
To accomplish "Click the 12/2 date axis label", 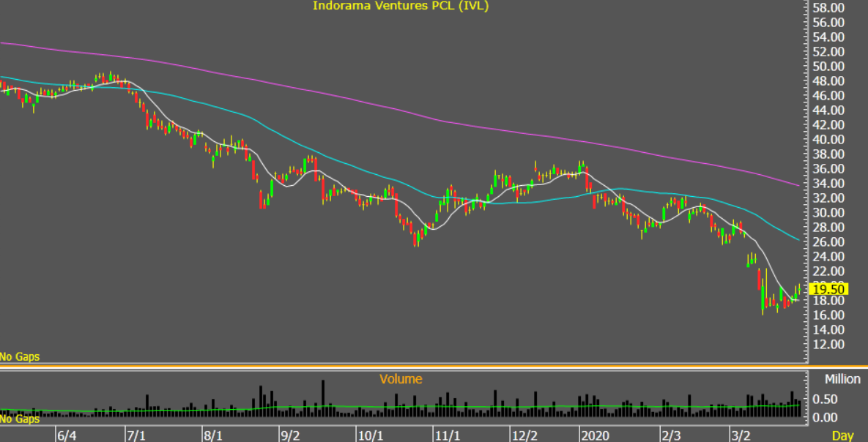I will pos(524,435).
